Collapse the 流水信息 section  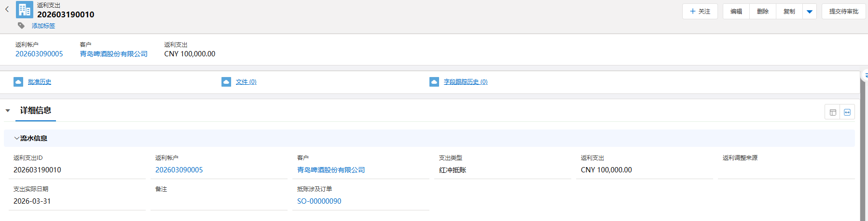tap(17, 138)
